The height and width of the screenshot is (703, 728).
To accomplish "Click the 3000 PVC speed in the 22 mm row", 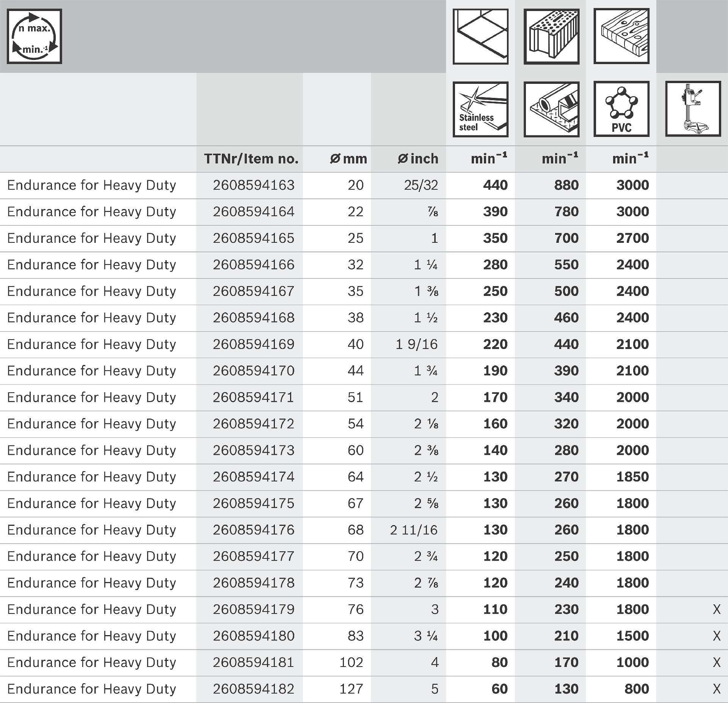I will pyautogui.click(x=632, y=212).
